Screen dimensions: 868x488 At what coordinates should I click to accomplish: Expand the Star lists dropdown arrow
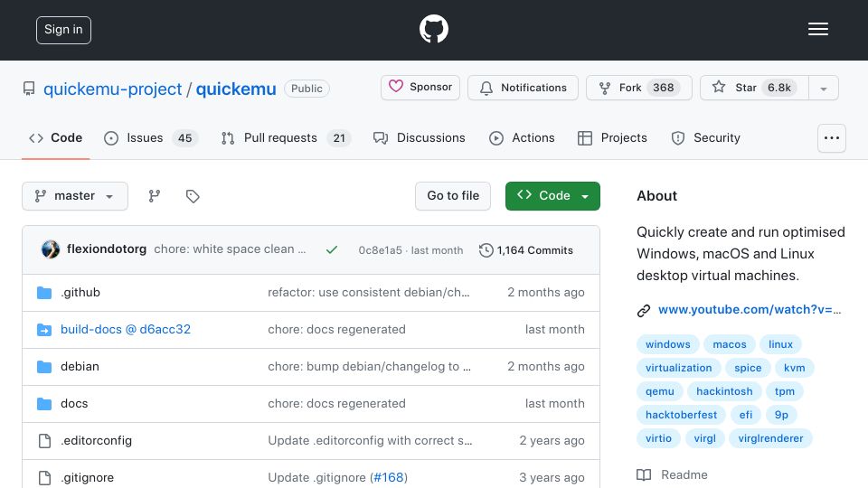(823, 88)
